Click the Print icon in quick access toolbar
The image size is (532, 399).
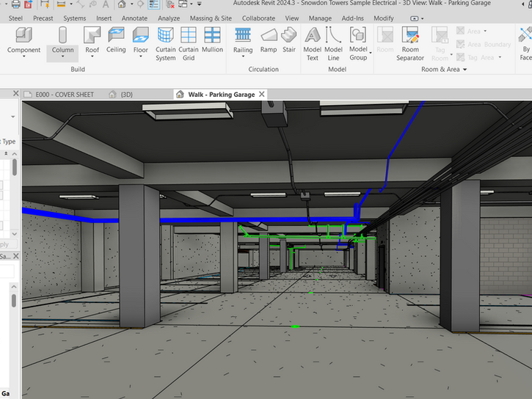click(15, 4)
